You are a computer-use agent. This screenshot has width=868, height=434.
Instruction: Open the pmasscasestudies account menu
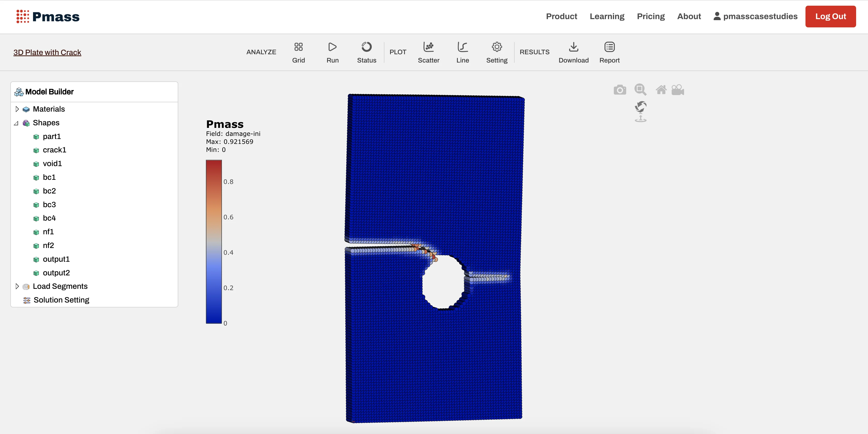click(755, 16)
